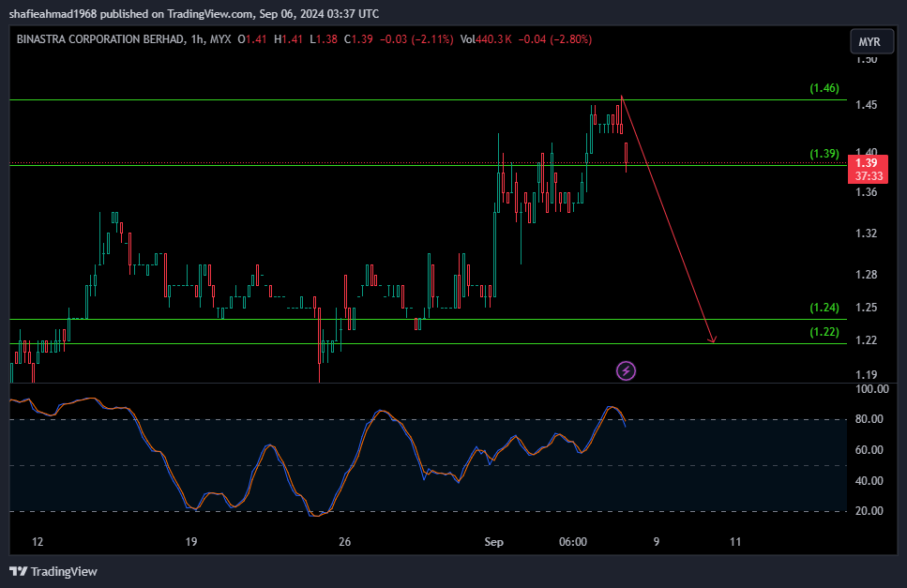The height and width of the screenshot is (588, 907).
Task: Click the green (1.39) level label
Action: tap(824, 153)
